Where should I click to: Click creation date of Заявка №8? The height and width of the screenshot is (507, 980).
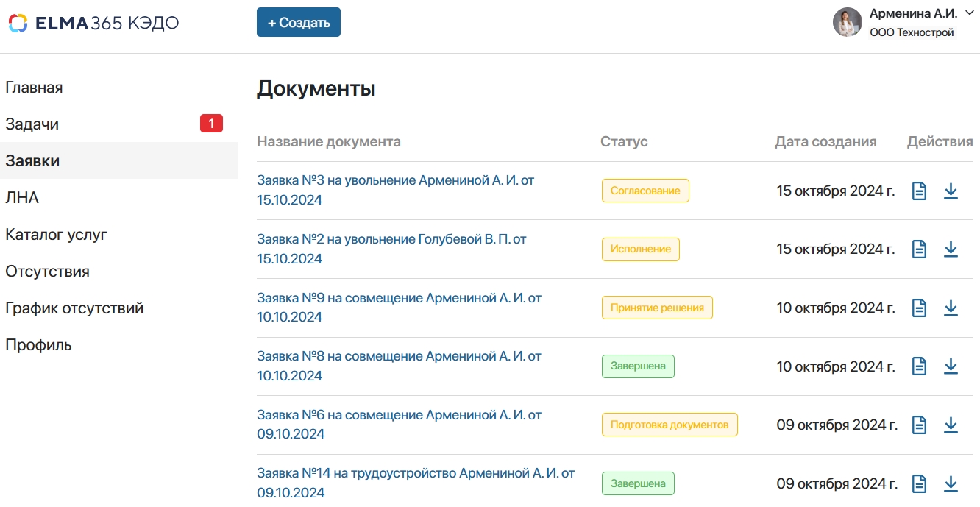(x=836, y=366)
